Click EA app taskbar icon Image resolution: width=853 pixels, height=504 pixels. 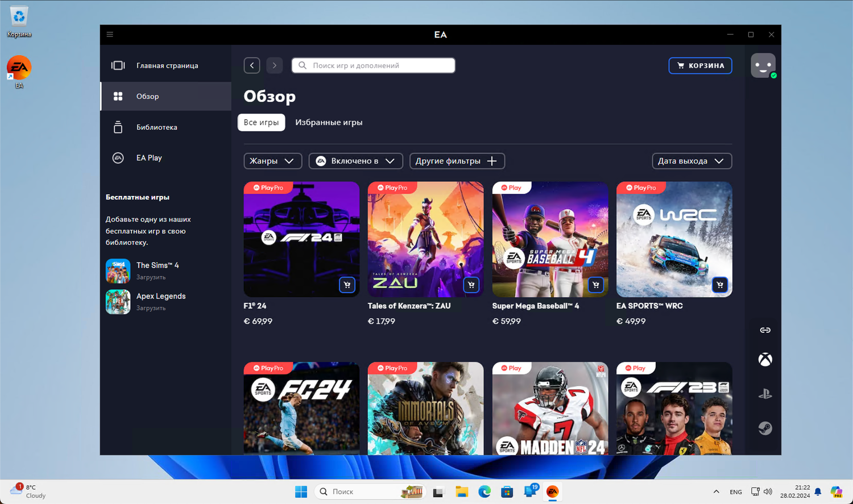552,491
